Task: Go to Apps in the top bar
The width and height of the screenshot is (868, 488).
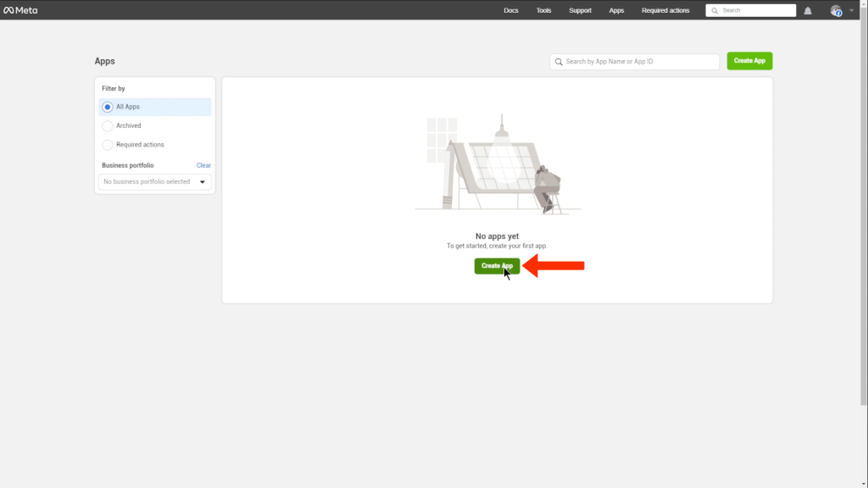Action: pyautogui.click(x=616, y=10)
